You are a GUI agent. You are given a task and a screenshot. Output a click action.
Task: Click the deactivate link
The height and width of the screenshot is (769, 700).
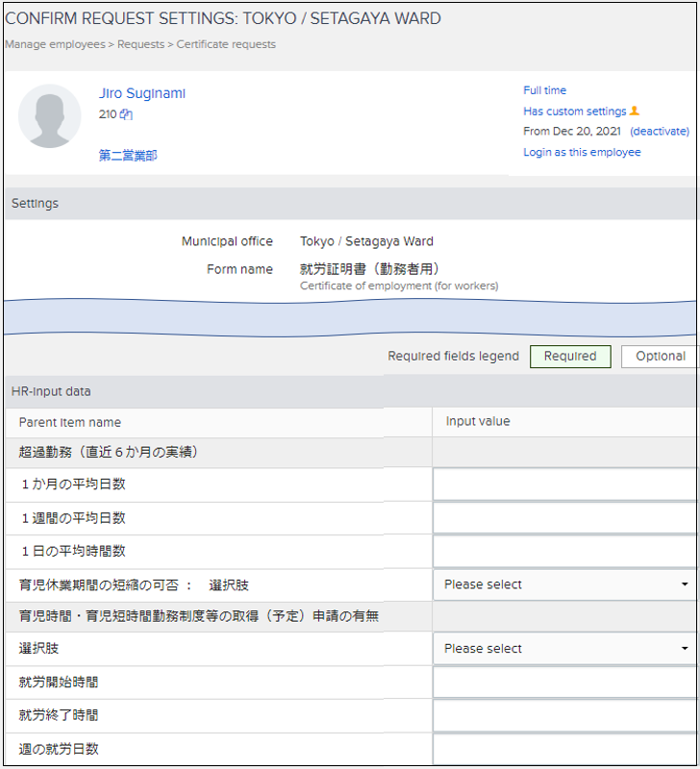tap(659, 132)
